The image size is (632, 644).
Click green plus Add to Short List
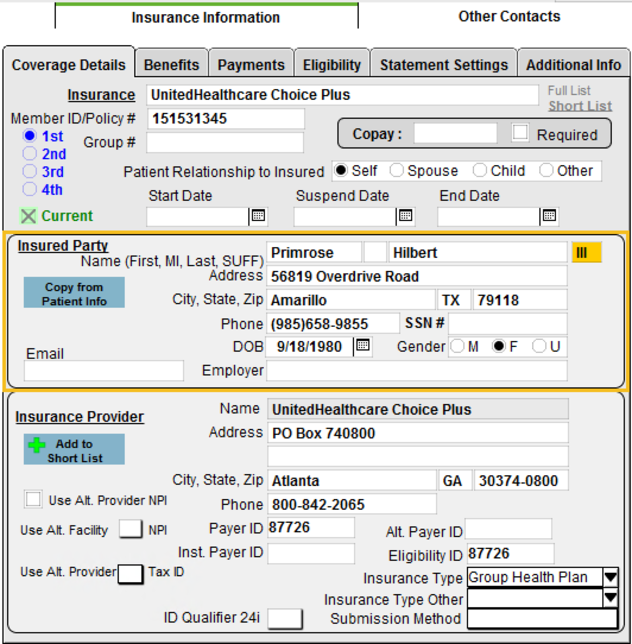point(74,450)
